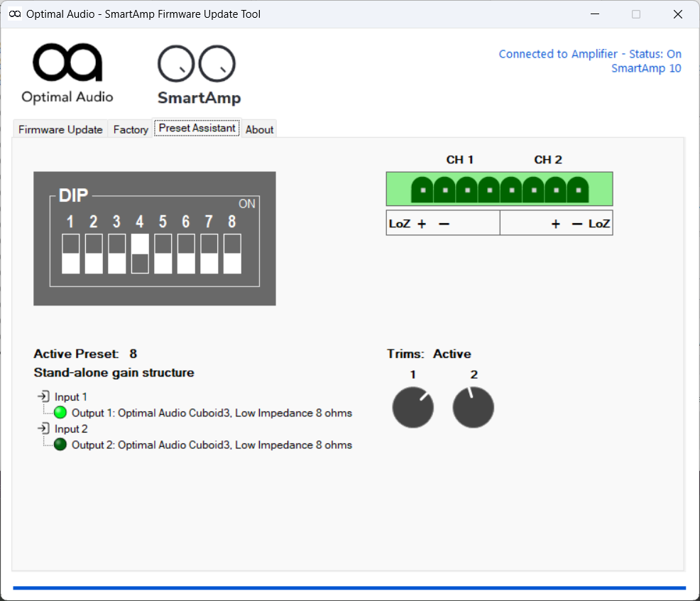Minimize the SmartAmp Firmware Update Tool window
This screenshot has width=700, height=601.
tap(595, 13)
